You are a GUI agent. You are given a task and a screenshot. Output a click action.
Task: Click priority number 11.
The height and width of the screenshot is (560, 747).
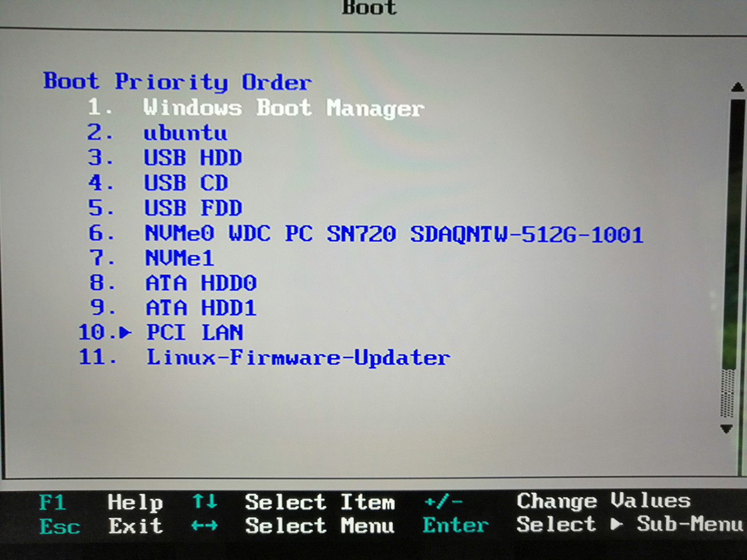(98, 357)
